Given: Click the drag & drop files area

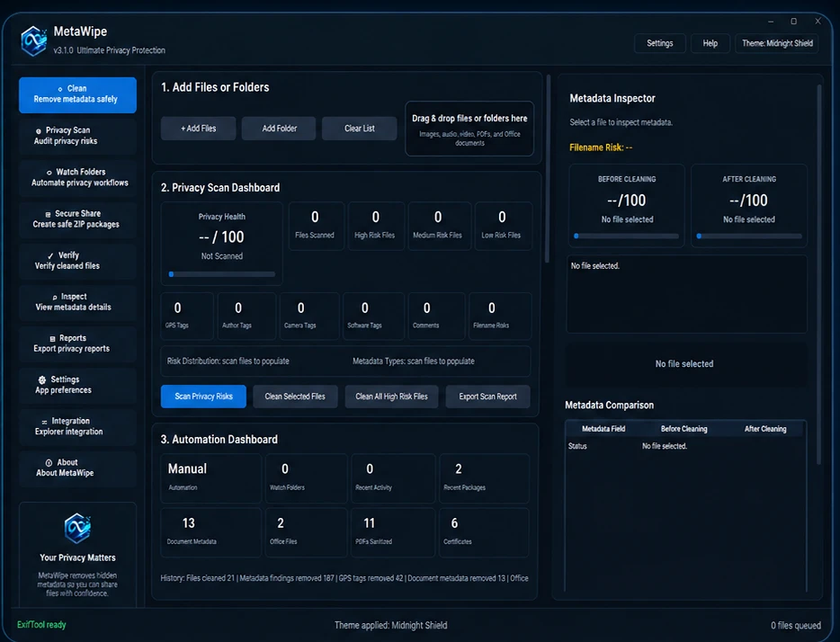Looking at the screenshot, I should pos(469,129).
